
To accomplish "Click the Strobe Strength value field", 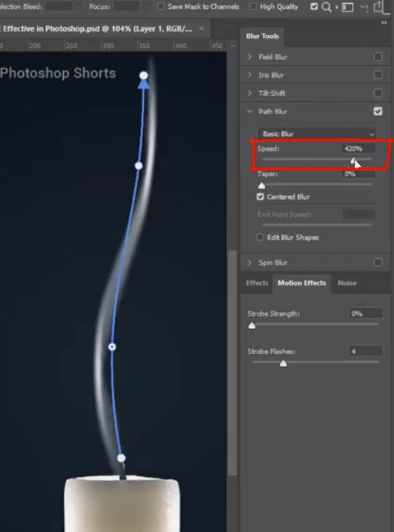I will tap(366, 314).
